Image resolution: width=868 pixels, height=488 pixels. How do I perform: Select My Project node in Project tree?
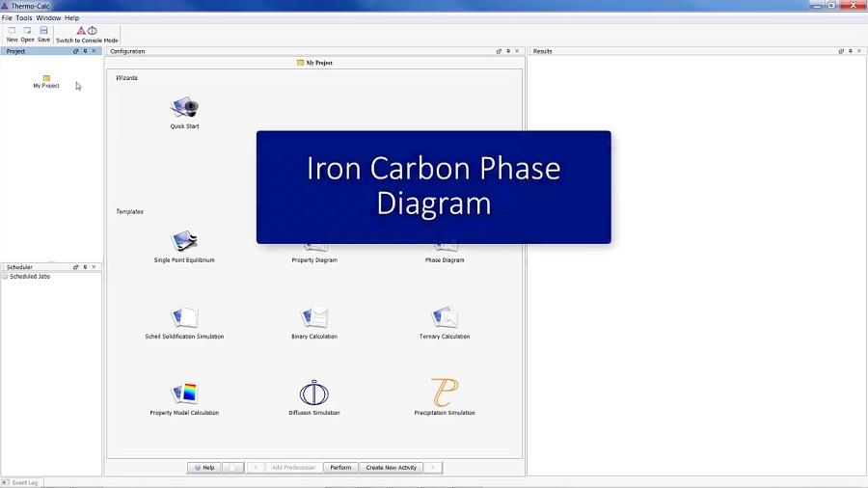[x=46, y=81]
